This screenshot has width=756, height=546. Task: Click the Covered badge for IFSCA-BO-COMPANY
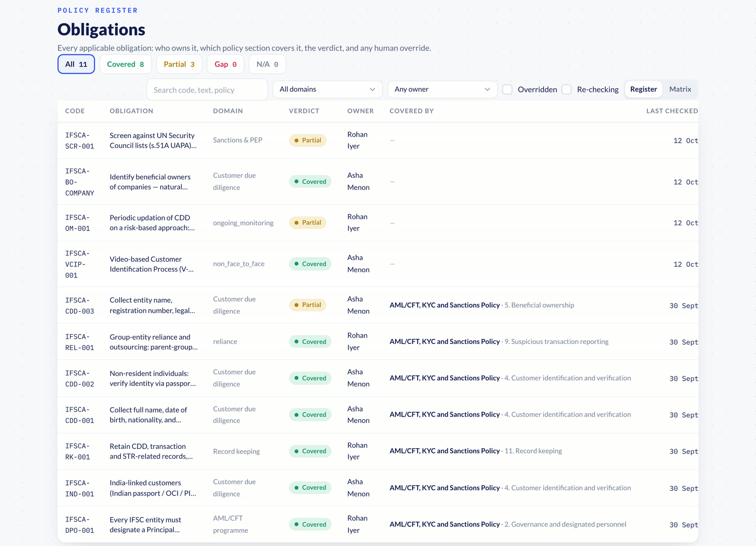pos(310,181)
